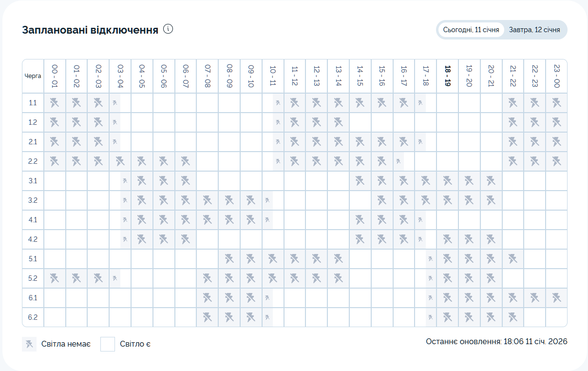
Task: Click the Черга column header
Action: click(33, 76)
